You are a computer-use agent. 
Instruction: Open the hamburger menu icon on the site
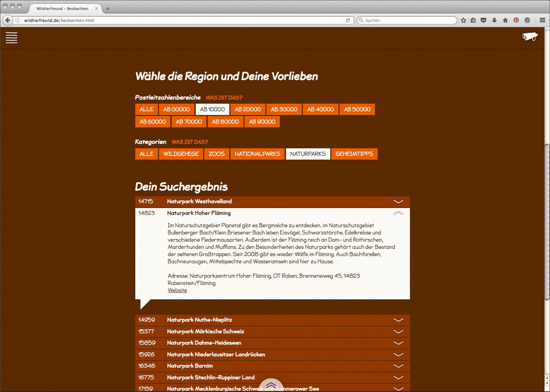click(11, 38)
